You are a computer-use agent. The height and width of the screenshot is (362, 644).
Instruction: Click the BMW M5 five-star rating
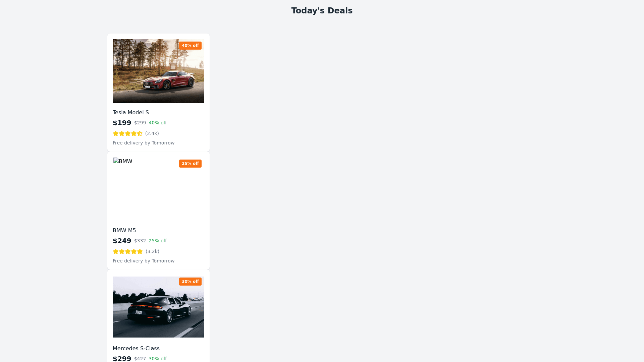coord(128,251)
